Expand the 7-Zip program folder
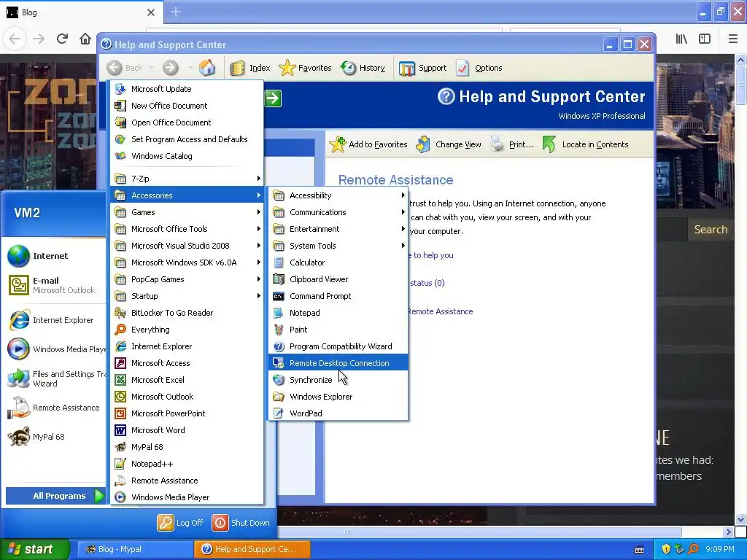 point(187,179)
